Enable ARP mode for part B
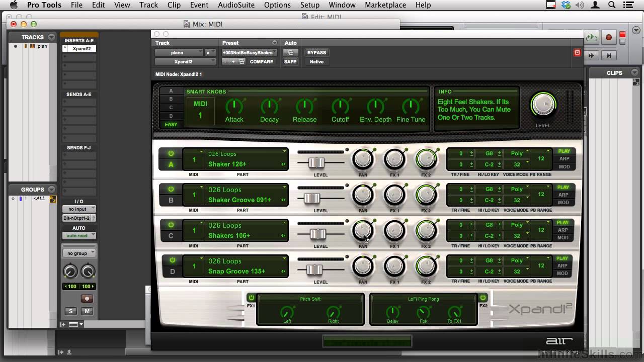This screenshot has height=362, width=644. point(564,195)
